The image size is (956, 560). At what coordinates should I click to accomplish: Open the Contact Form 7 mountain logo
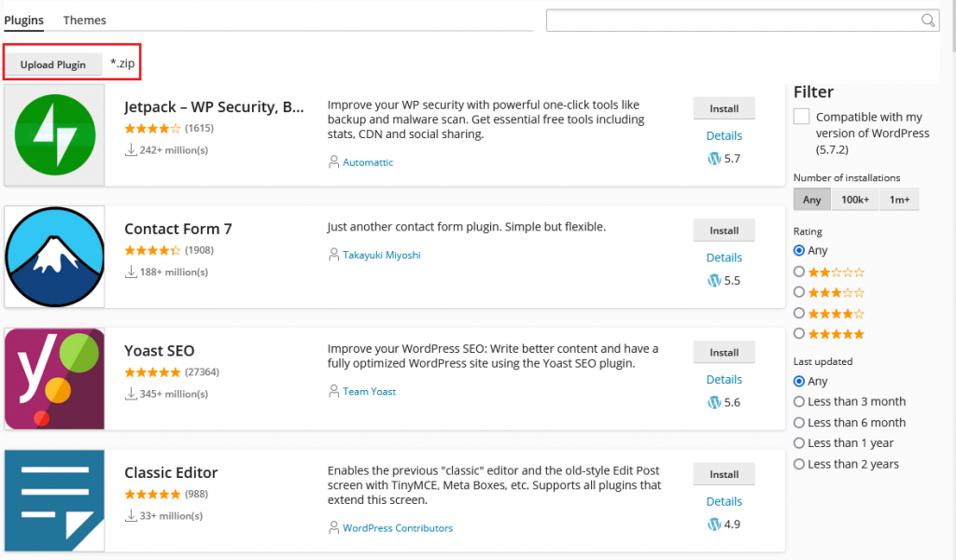click(54, 257)
